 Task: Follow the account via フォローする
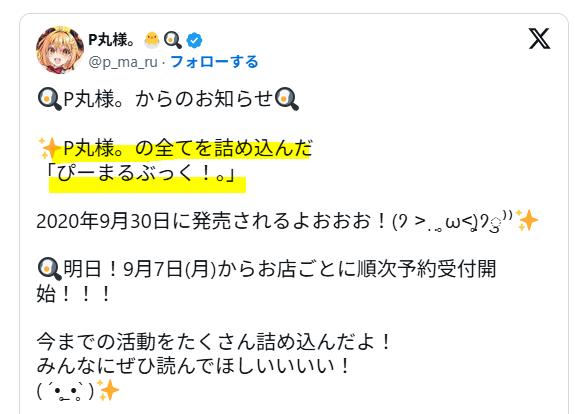[x=215, y=62]
